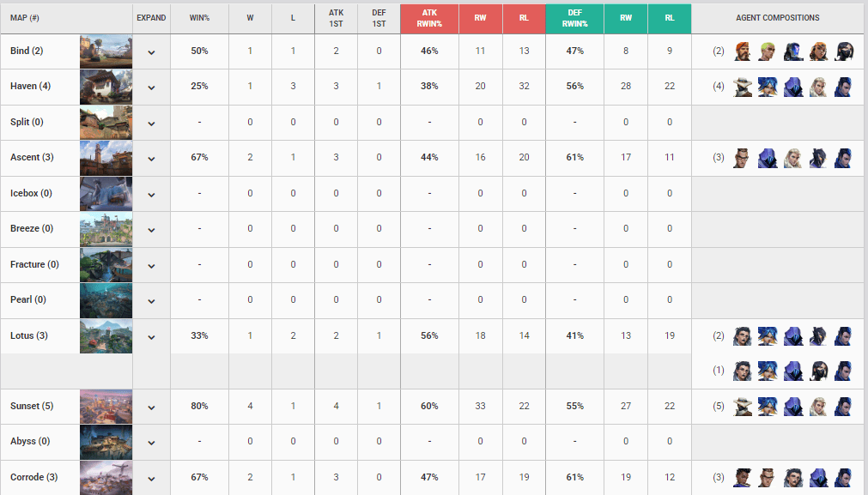Viewport: 868px width, 495px height.
Task: Expand the Lotus row chevron
Action: (151, 337)
